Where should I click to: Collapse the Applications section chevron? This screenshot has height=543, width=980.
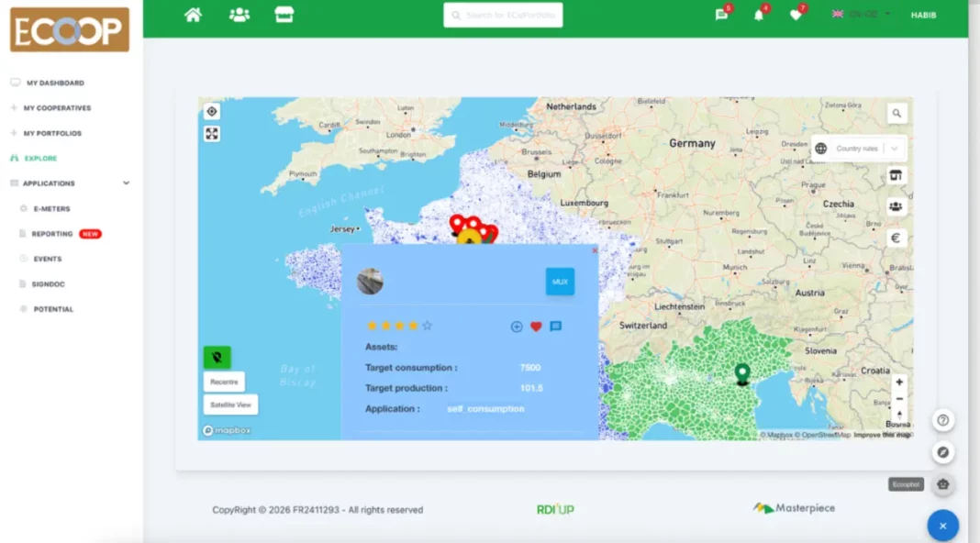(127, 183)
